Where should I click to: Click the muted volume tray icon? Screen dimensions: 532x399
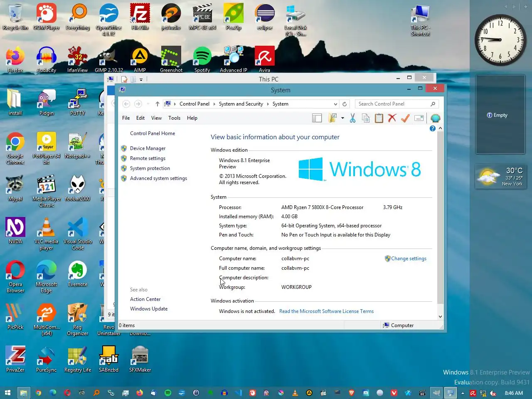[493, 393]
